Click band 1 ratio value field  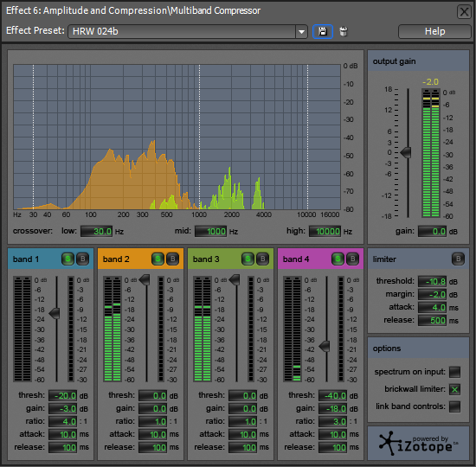pos(62,421)
